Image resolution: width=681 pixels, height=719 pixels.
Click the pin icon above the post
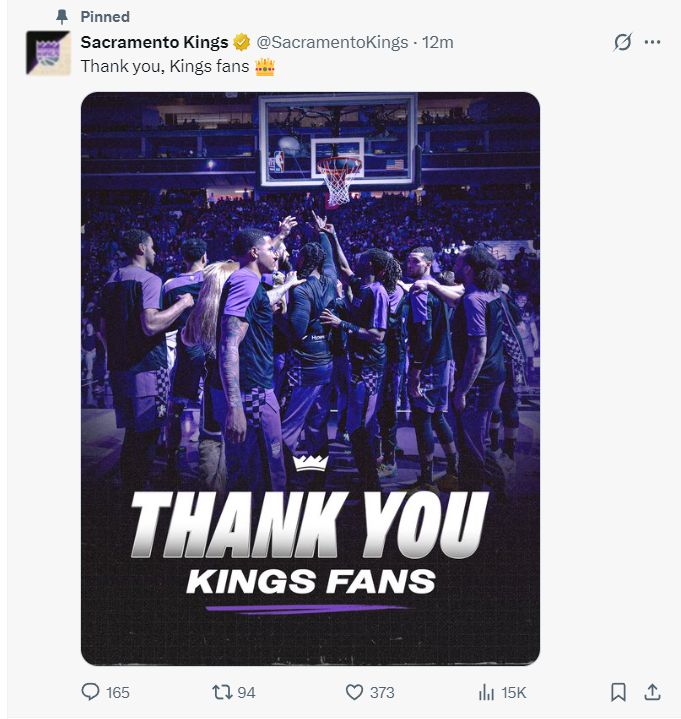click(62, 17)
